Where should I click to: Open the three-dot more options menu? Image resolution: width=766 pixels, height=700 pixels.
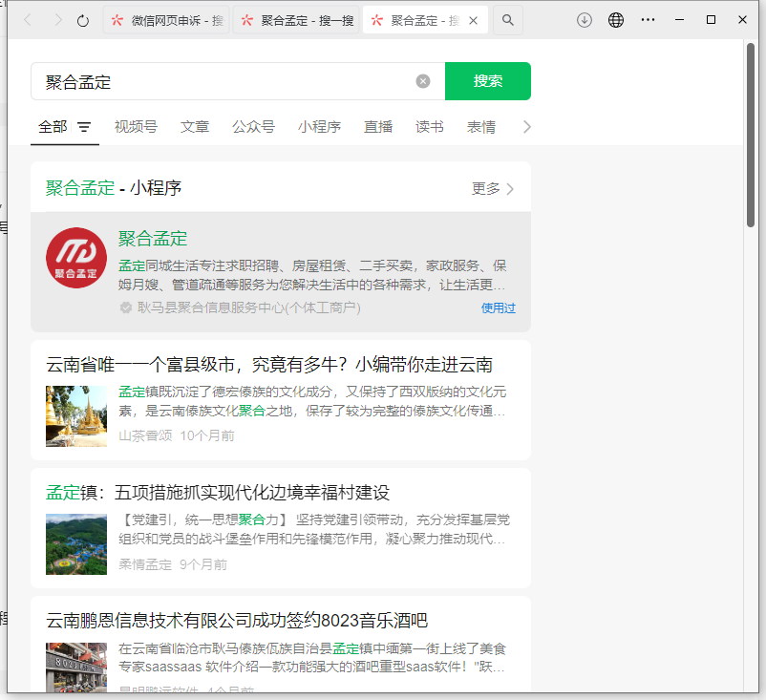648,20
